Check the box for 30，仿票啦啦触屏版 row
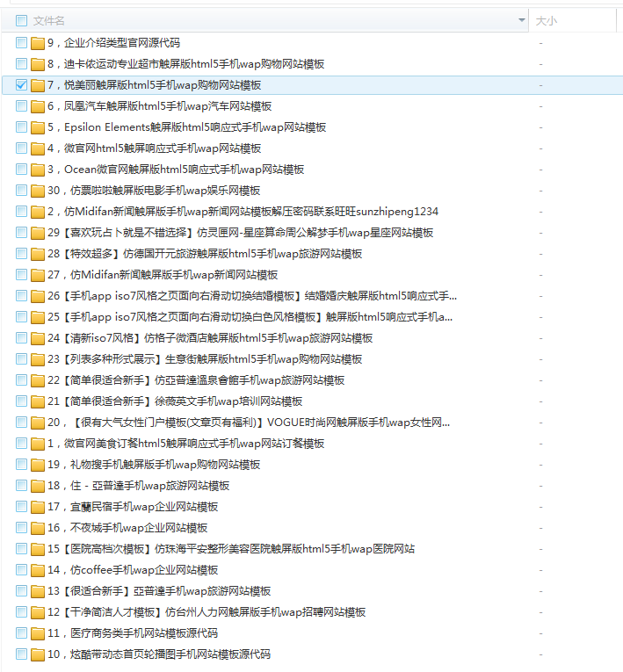 tap(21, 191)
